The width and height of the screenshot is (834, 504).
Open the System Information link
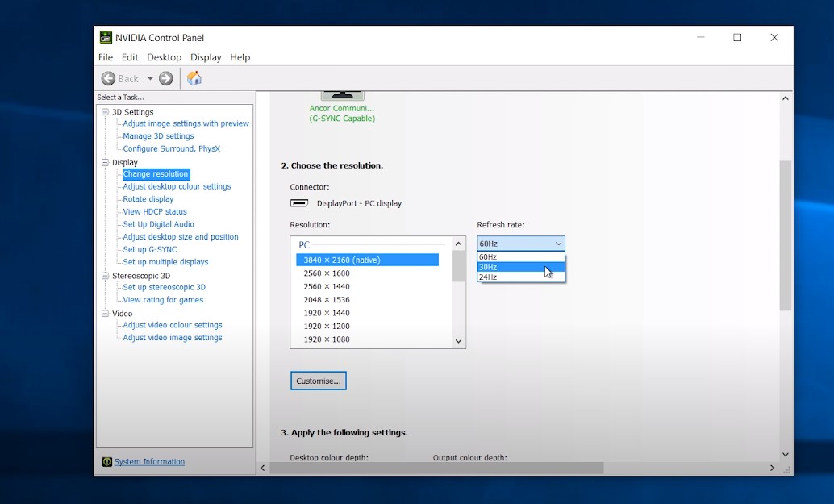click(x=149, y=462)
